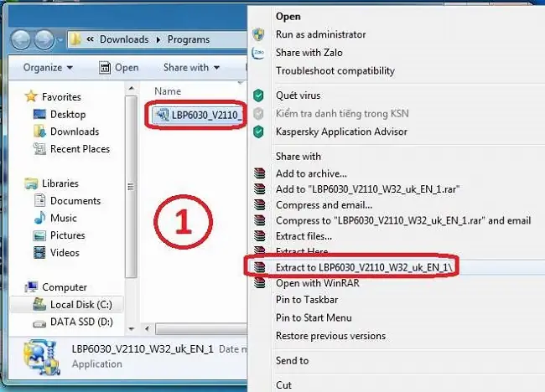
Task: Click WinRAR icon beside Add to archive
Action: pyautogui.click(x=260, y=173)
